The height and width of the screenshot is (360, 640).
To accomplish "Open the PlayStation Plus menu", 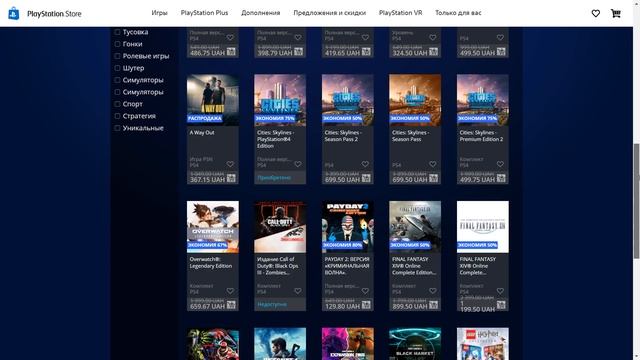I will [x=204, y=13].
